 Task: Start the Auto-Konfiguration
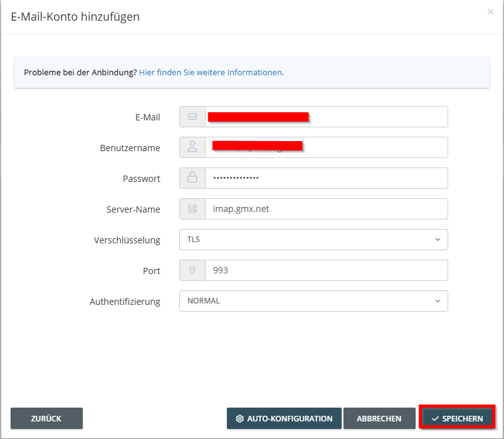click(284, 418)
